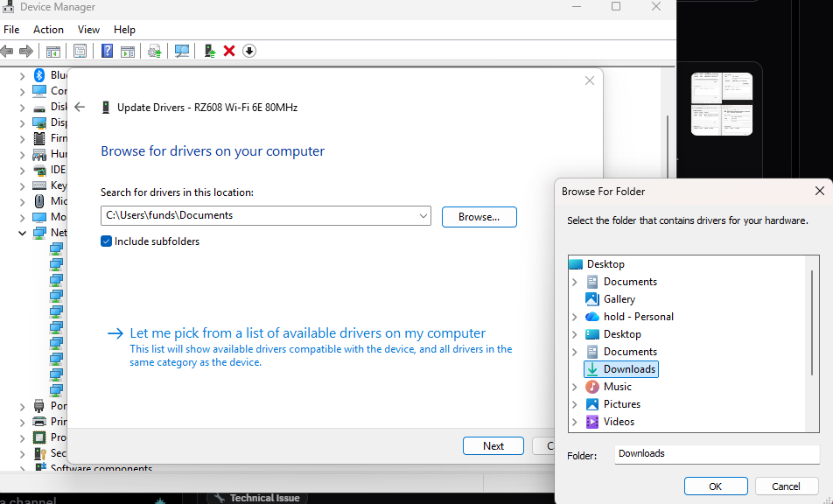
Task: Open the Help menu
Action: [x=124, y=30]
